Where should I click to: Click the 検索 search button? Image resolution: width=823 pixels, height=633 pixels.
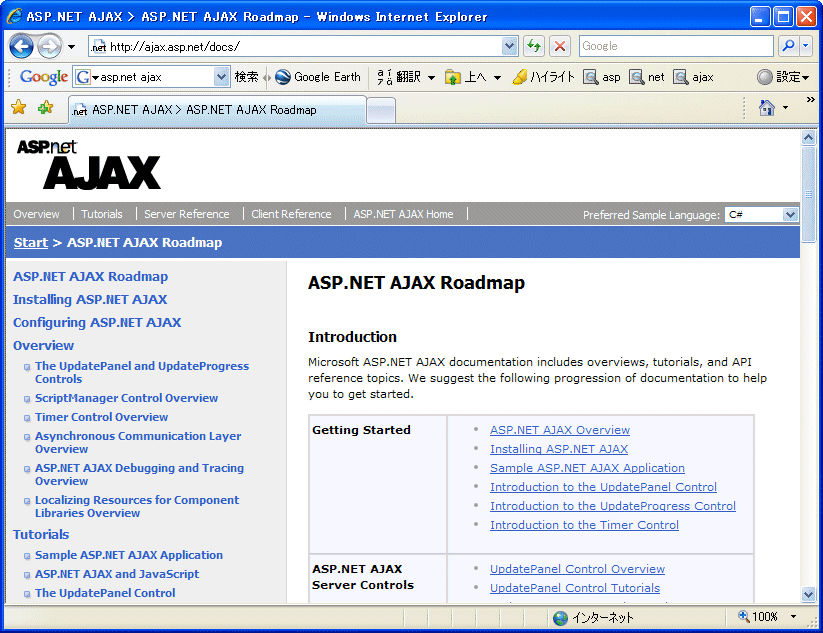coord(246,77)
